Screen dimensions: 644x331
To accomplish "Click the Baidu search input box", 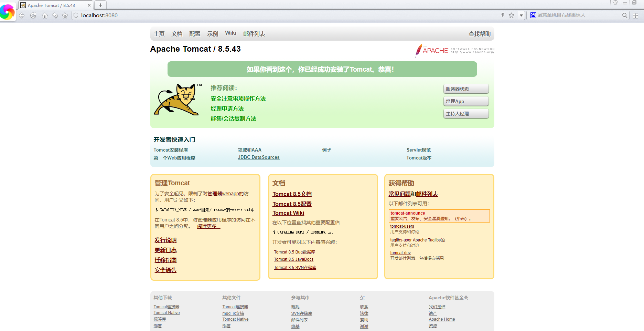I will (579, 15).
